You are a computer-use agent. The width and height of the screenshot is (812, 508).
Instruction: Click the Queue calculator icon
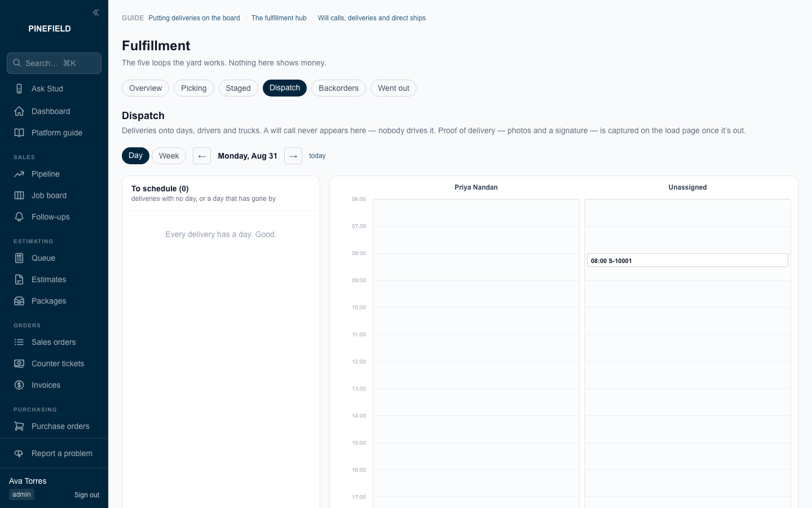(x=19, y=258)
